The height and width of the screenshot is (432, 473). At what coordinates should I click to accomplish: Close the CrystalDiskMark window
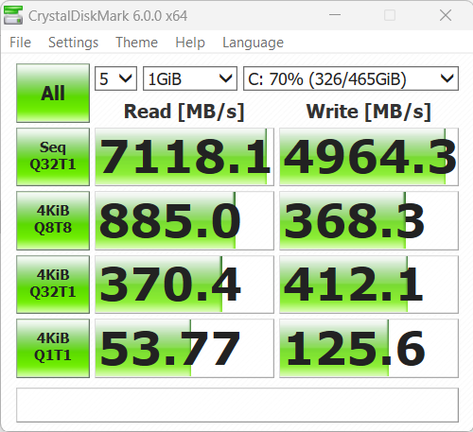coord(445,15)
